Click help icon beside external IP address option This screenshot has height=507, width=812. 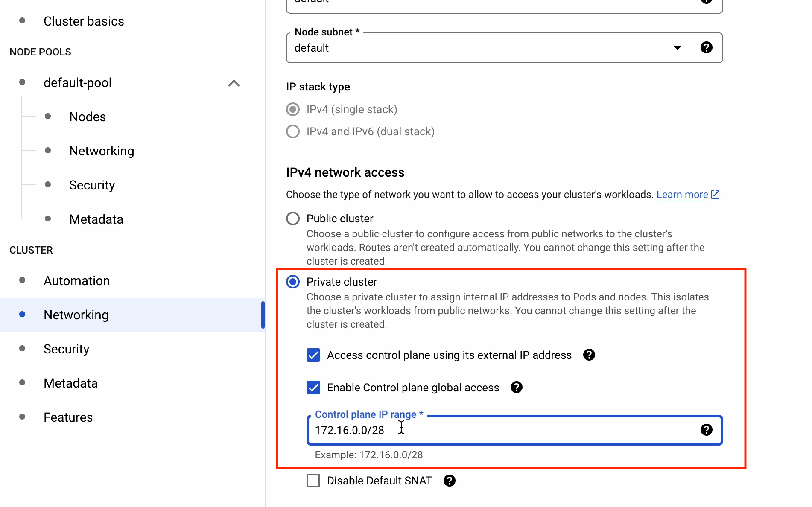click(589, 355)
